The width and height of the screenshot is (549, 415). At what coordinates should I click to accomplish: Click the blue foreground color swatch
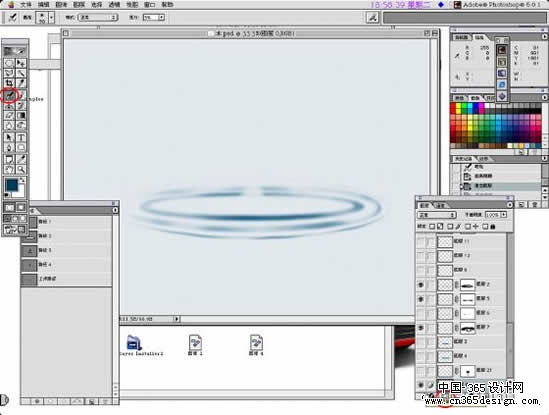tap(12, 185)
